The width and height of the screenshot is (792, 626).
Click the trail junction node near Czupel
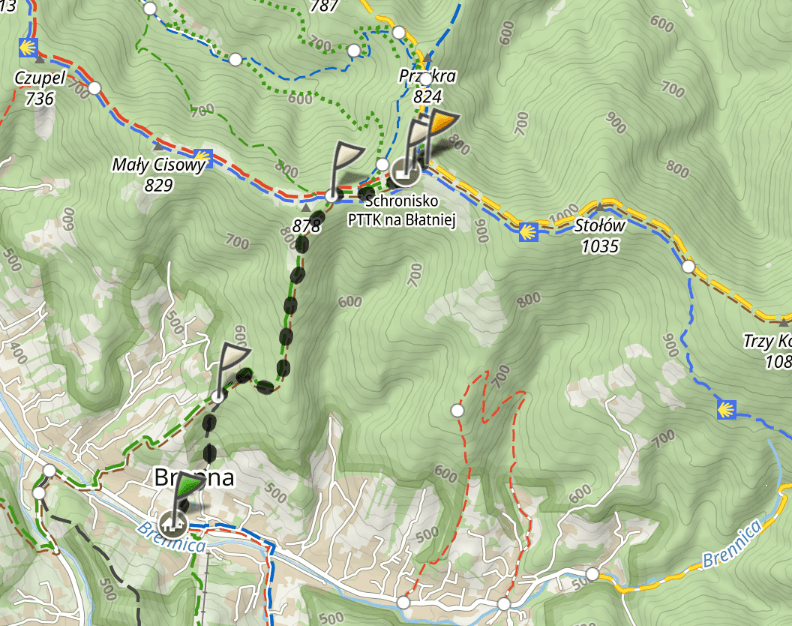click(94, 88)
